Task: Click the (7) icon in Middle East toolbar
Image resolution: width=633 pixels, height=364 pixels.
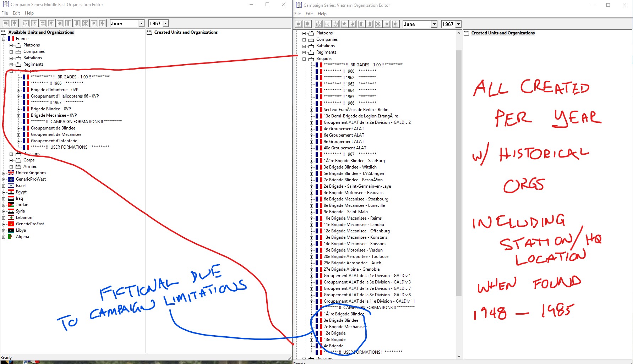Action: (34, 23)
